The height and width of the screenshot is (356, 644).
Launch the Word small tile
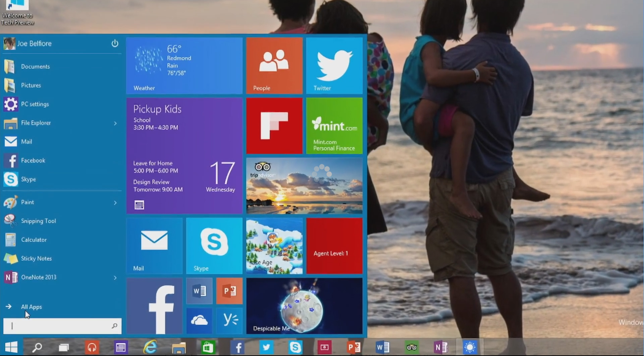(199, 291)
